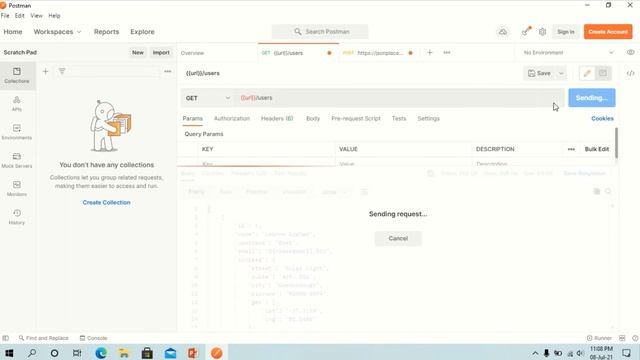Open the Runner in the status bar
640x360 pixels.
599,338
